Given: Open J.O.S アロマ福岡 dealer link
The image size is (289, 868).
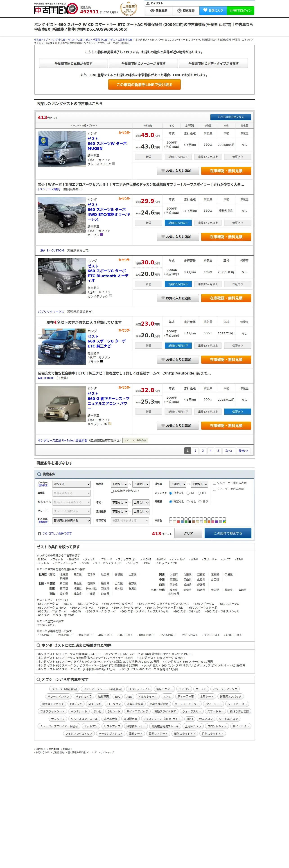Looking at the screenshot, I should [49, 189].
